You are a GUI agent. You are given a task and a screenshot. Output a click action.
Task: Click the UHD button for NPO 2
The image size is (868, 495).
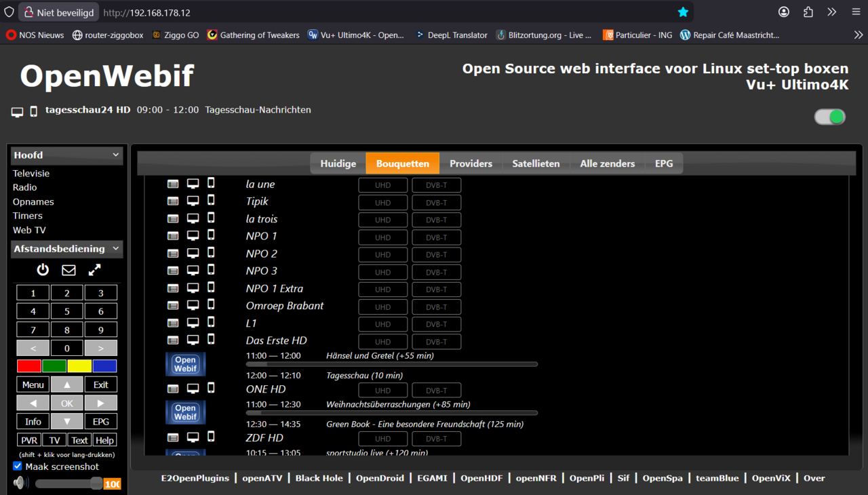[x=382, y=254]
